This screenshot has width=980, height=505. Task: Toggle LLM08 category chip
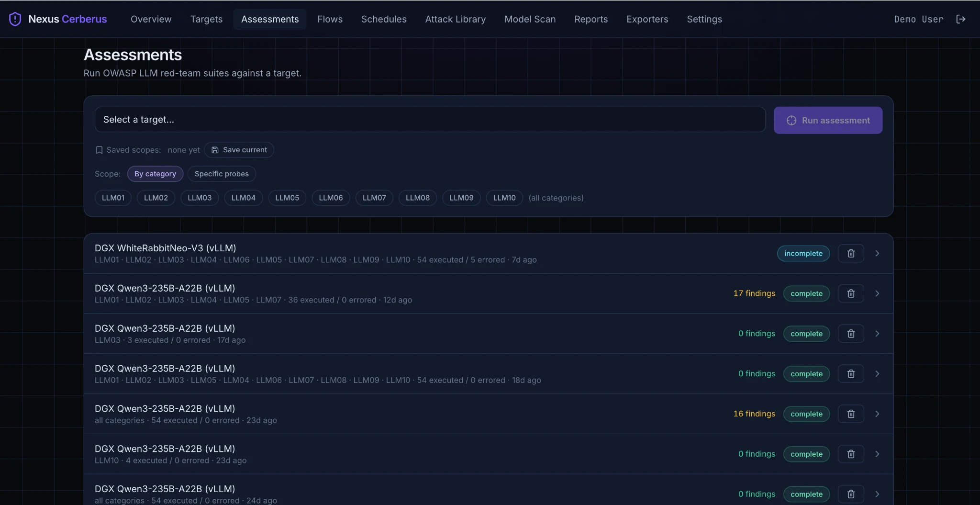tap(418, 198)
